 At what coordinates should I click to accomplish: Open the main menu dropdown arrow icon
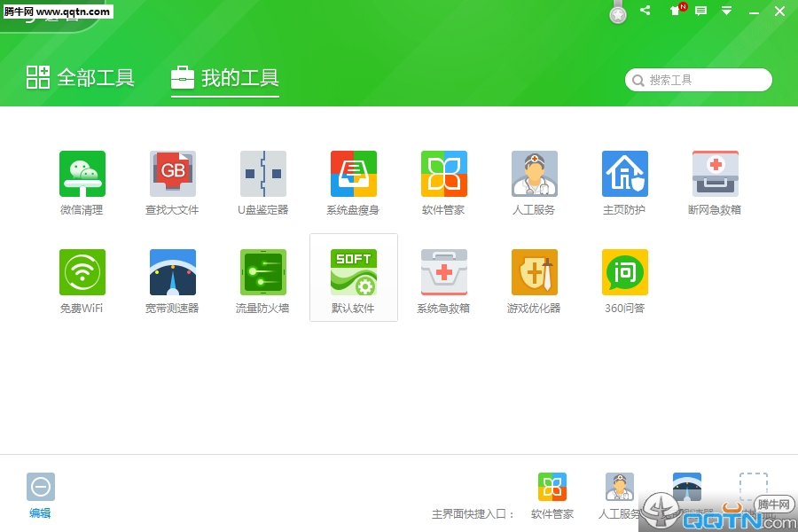point(727,11)
